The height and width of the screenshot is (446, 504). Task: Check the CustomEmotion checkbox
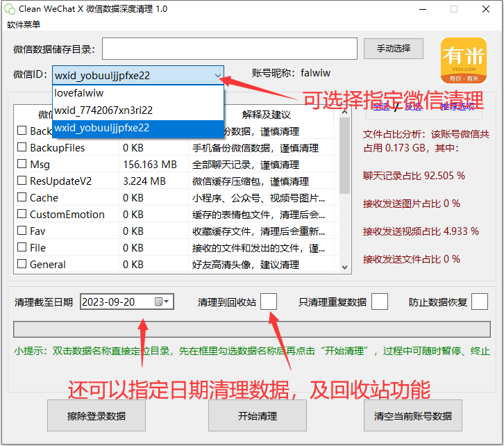coord(22,214)
